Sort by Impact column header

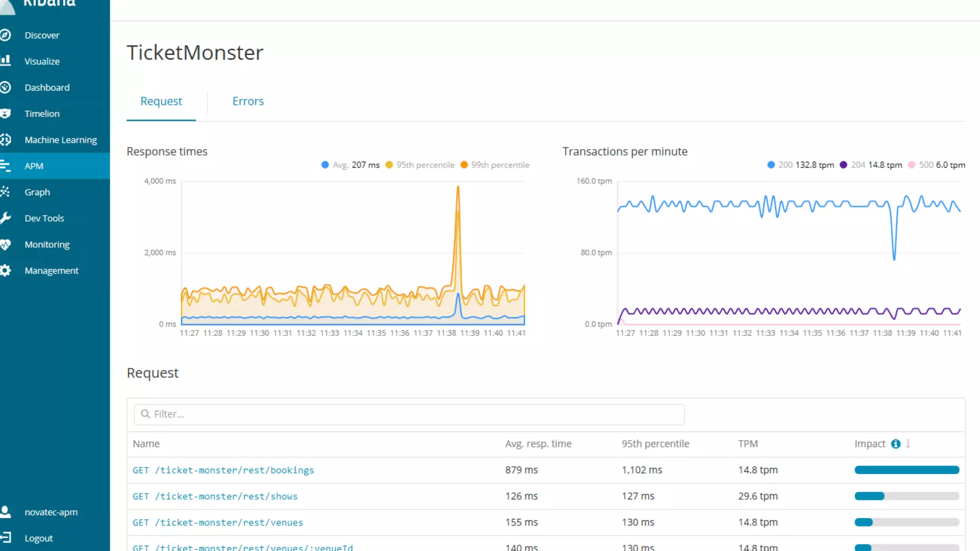[869, 444]
